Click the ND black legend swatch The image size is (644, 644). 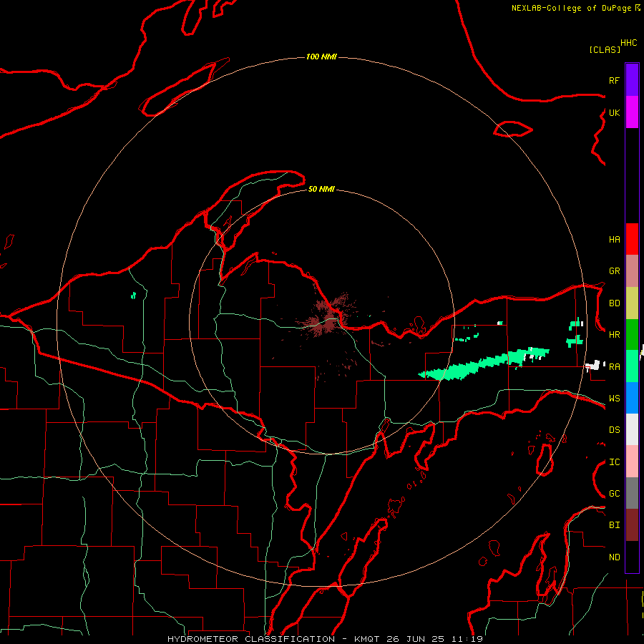pos(632,557)
